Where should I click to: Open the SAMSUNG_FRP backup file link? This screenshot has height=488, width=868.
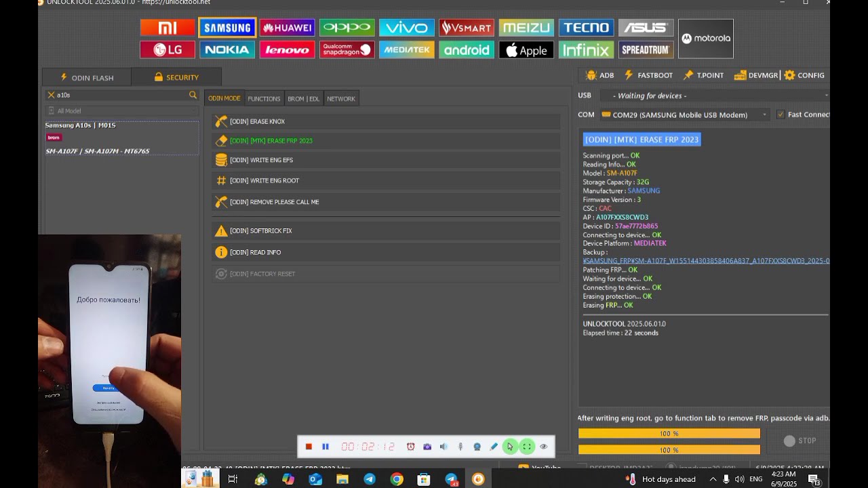[706, 261]
